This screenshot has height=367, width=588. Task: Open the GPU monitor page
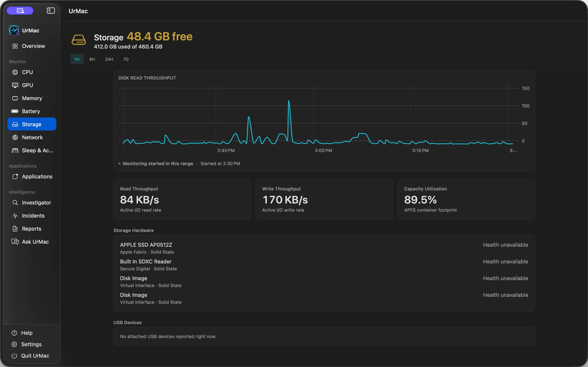click(32, 85)
